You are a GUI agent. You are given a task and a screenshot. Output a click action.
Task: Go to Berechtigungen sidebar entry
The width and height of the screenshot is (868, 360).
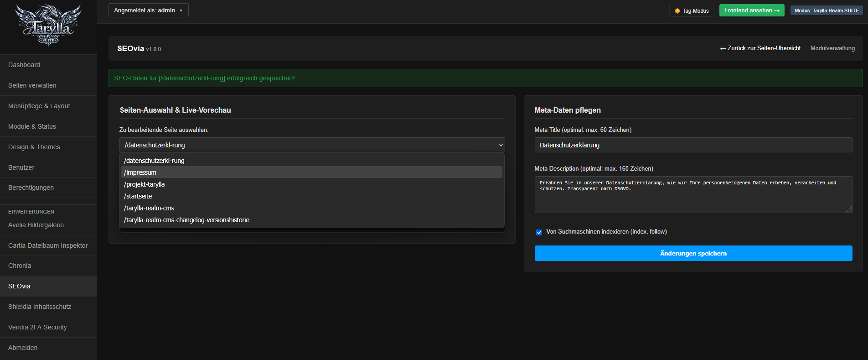pyautogui.click(x=48, y=188)
